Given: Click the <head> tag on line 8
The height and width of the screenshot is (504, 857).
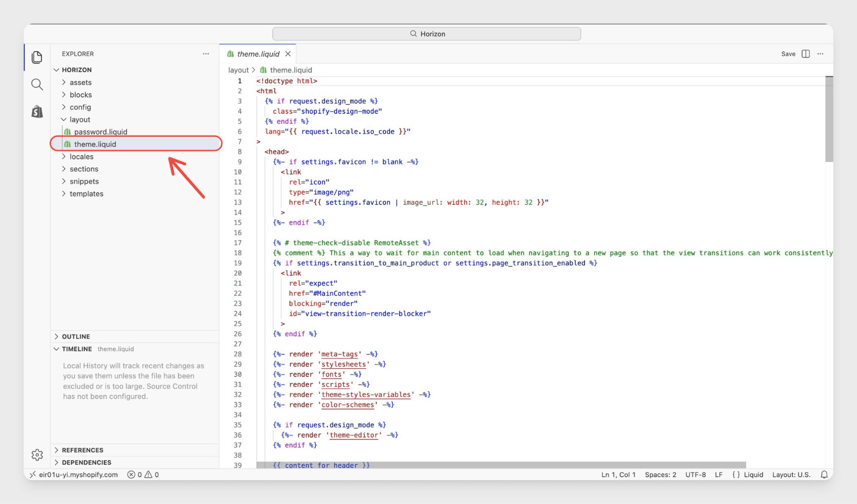Looking at the screenshot, I should tap(277, 152).
